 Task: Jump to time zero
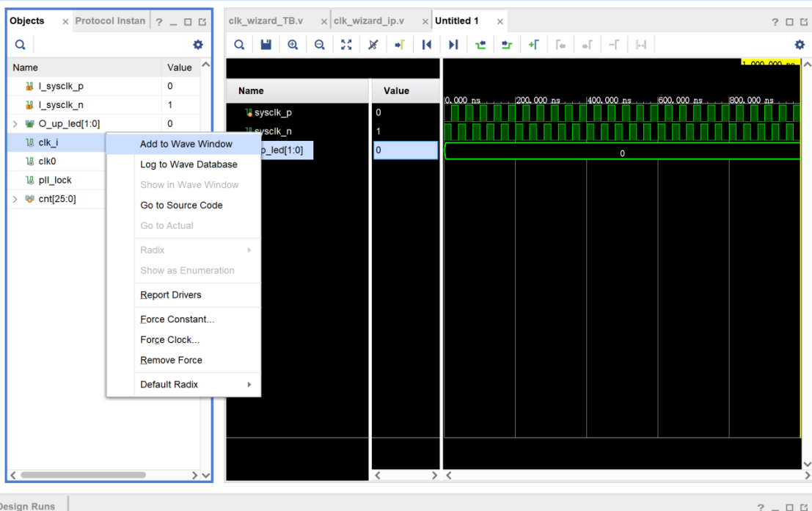click(427, 45)
